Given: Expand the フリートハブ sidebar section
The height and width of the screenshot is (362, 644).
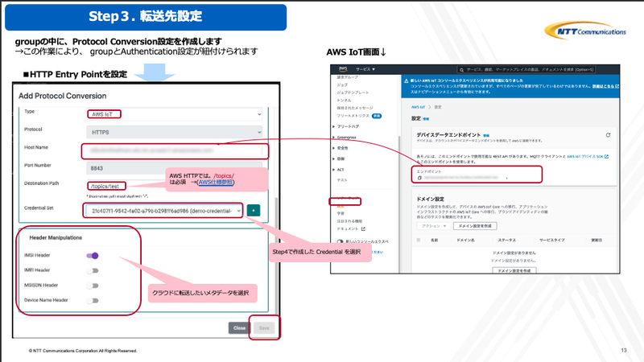Looking at the screenshot, I should coord(348,126).
